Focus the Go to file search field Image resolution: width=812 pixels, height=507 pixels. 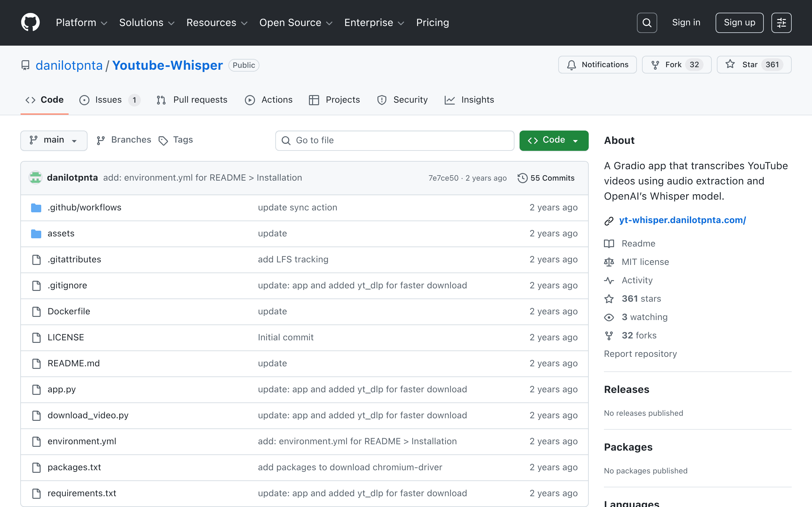tap(395, 140)
